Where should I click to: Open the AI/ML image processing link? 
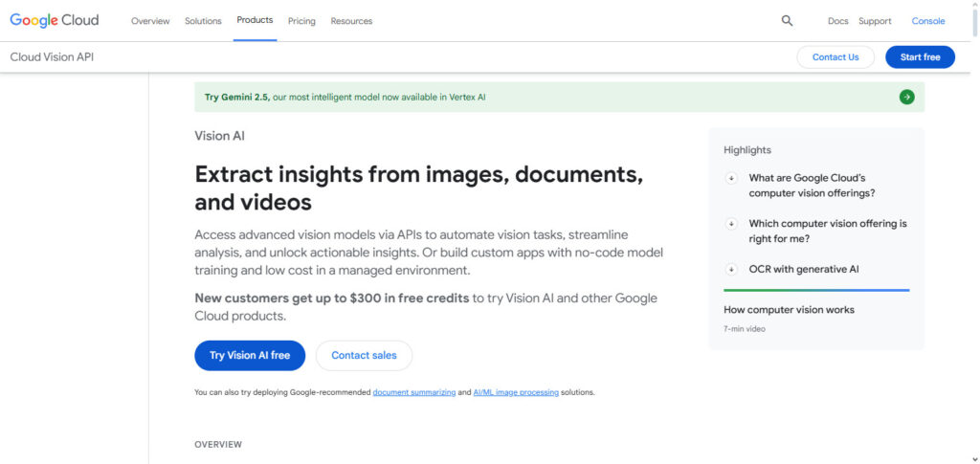point(516,393)
